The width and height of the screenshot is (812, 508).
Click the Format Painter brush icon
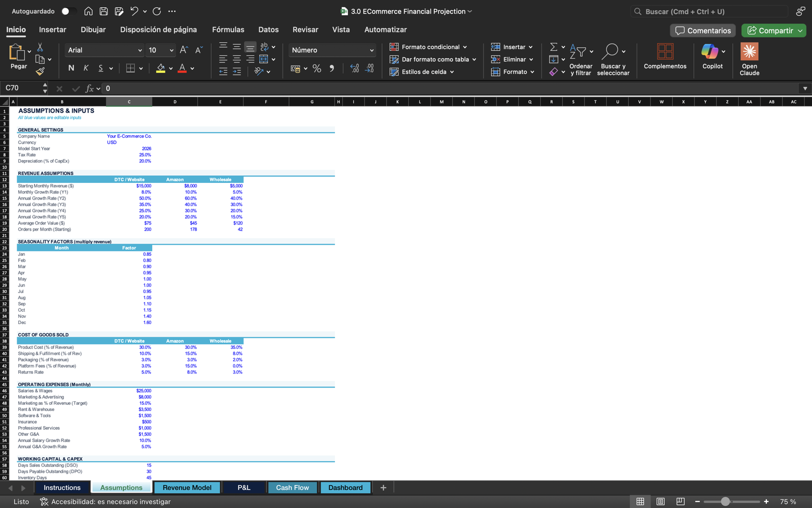[x=40, y=71]
